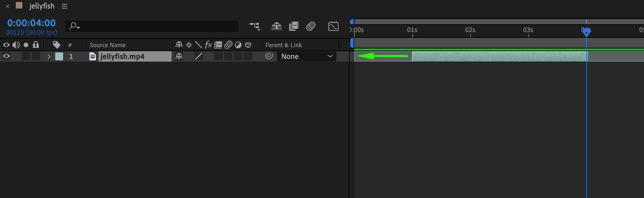
Task: Select the jellyfish composition tab
Action: tap(42, 6)
